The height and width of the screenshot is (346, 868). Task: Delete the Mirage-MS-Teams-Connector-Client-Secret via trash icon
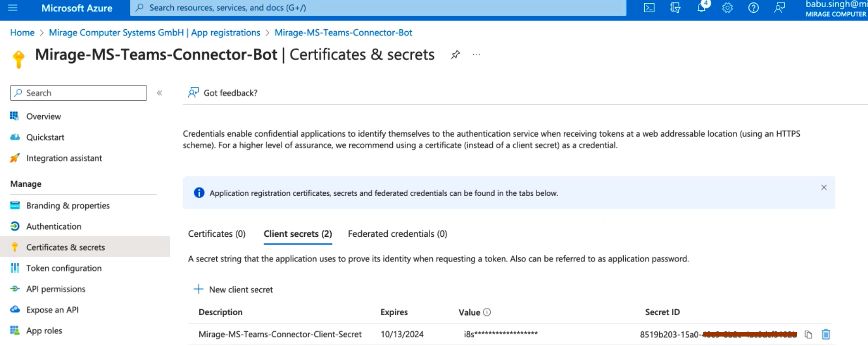[826, 335]
